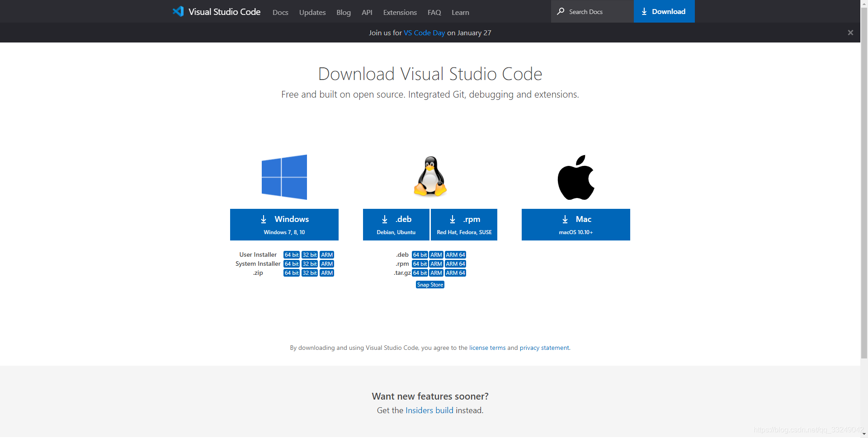Open the Updates menu item
The height and width of the screenshot is (438, 868).
312,12
